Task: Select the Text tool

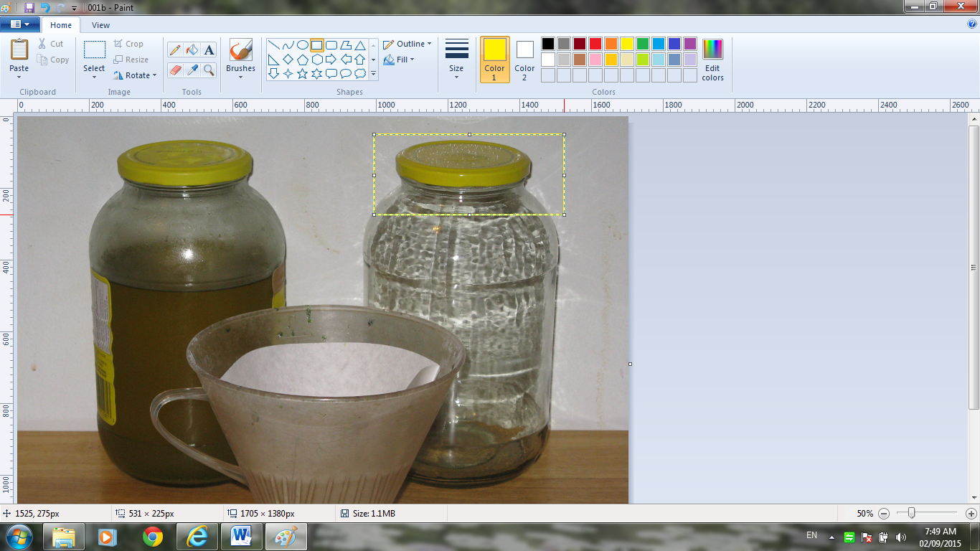Action: [x=209, y=50]
